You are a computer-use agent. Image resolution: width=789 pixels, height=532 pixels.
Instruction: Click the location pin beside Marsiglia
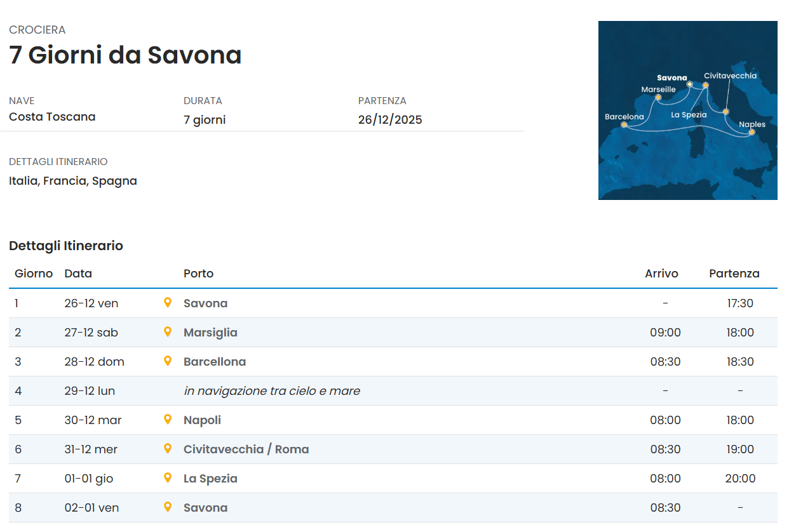(168, 331)
